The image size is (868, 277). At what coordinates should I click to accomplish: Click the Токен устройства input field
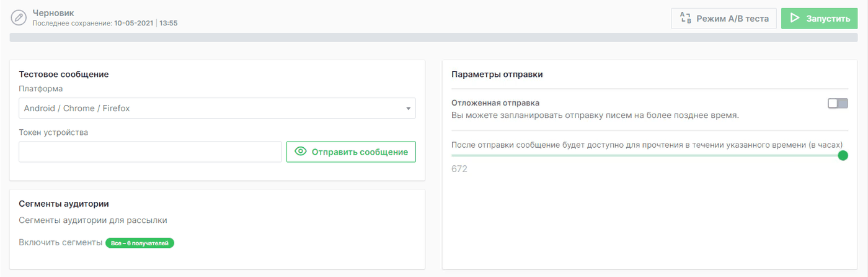(150, 152)
